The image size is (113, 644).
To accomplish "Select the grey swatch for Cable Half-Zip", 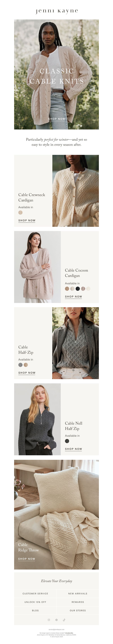I will 20,365.
